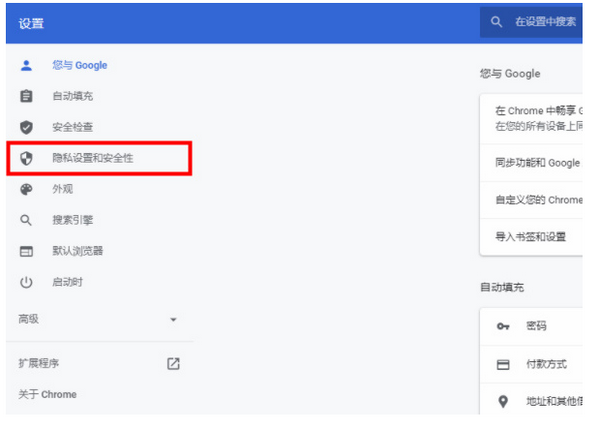This screenshot has height=431, width=600.
Task: Click the location pin icon for 地址
Action: (504, 402)
